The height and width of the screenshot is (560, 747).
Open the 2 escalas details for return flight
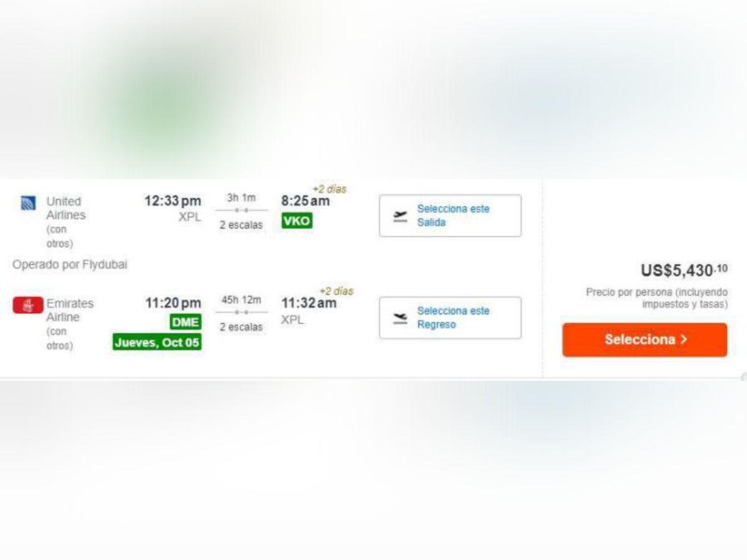(241, 327)
